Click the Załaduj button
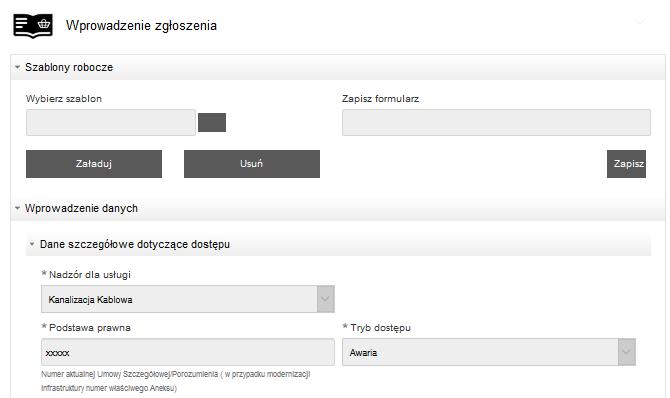 (94, 164)
